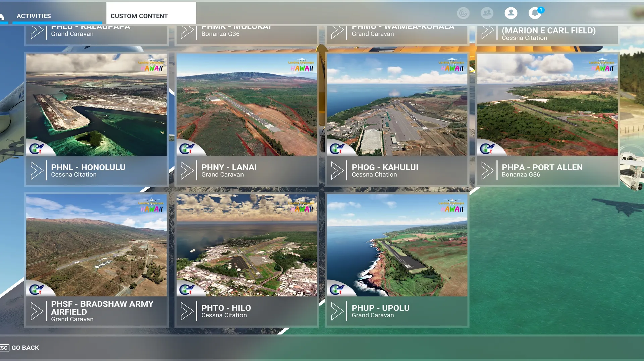Select the PHOG - KAHULUI title text
The width and height of the screenshot is (644, 361).
[385, 167]
